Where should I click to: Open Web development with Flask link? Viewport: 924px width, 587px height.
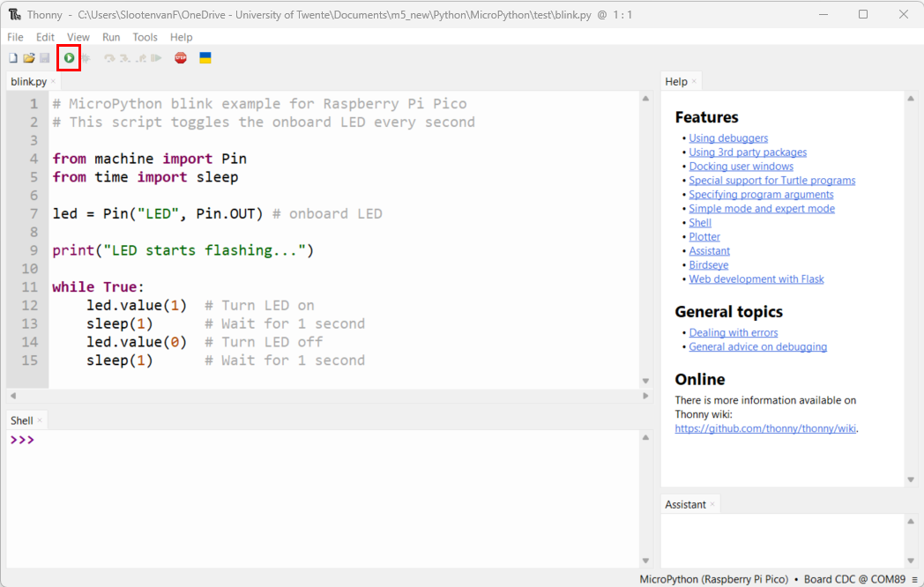(x=756, y=279)
